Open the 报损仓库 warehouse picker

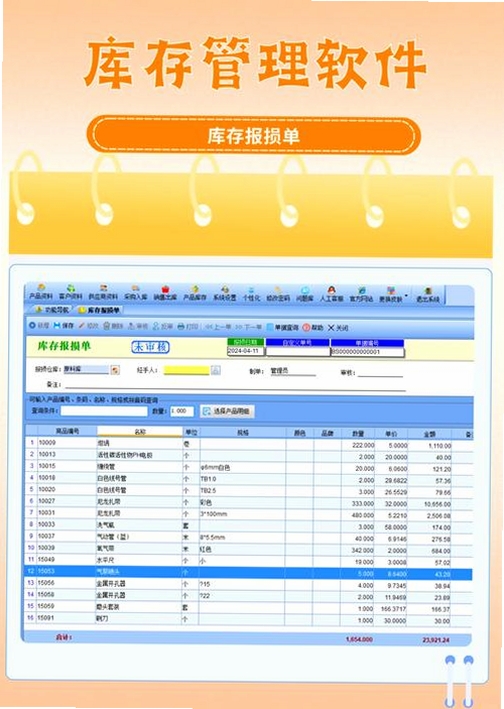point(115,370)
